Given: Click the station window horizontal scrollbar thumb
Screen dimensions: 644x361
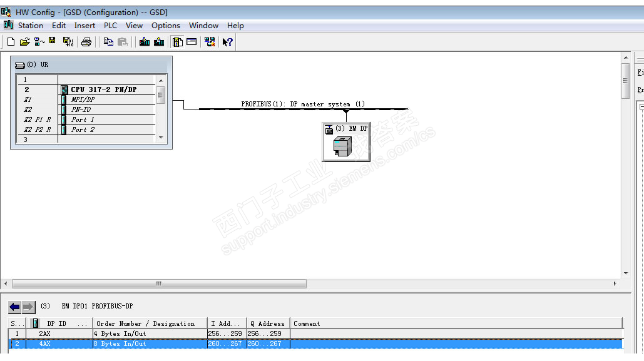Looking at the screenshot, I should (160, 283).
